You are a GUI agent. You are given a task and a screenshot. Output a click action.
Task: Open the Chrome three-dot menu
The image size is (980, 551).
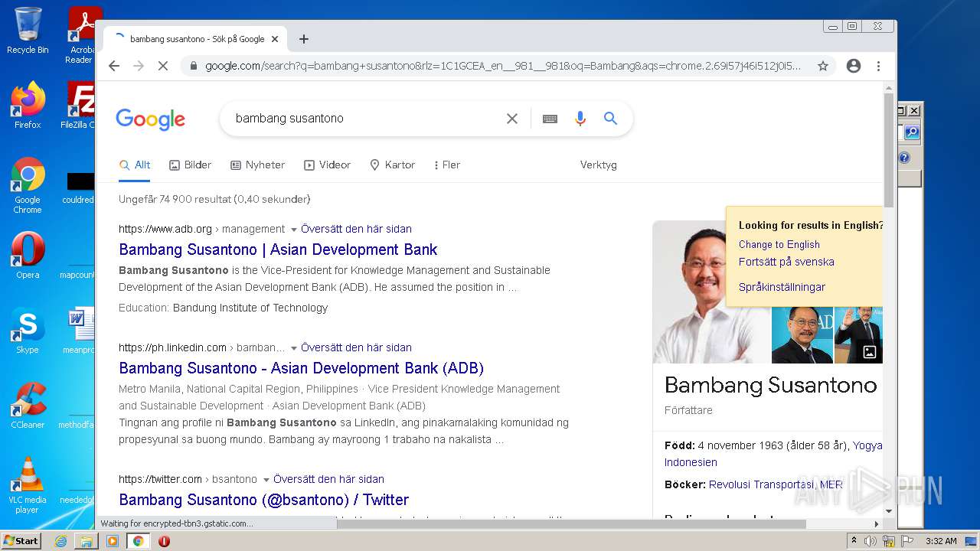pyautogui.click(x=878, y=66)
